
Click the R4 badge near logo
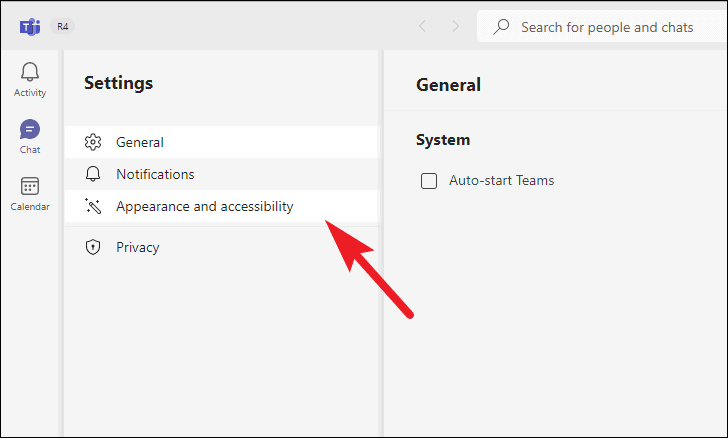(x=63, y=26)
